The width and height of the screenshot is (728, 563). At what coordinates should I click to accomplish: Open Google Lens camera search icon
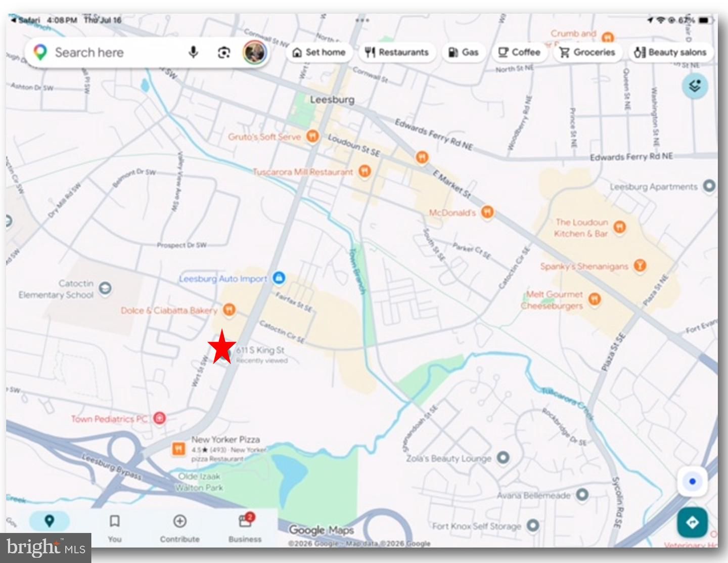tap(224, 52)
